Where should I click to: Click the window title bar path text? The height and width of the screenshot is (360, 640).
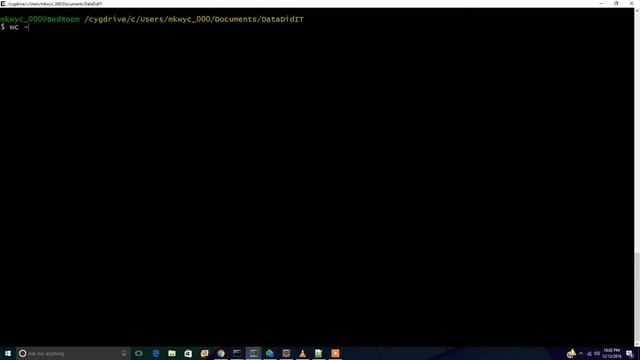(55, 4)
